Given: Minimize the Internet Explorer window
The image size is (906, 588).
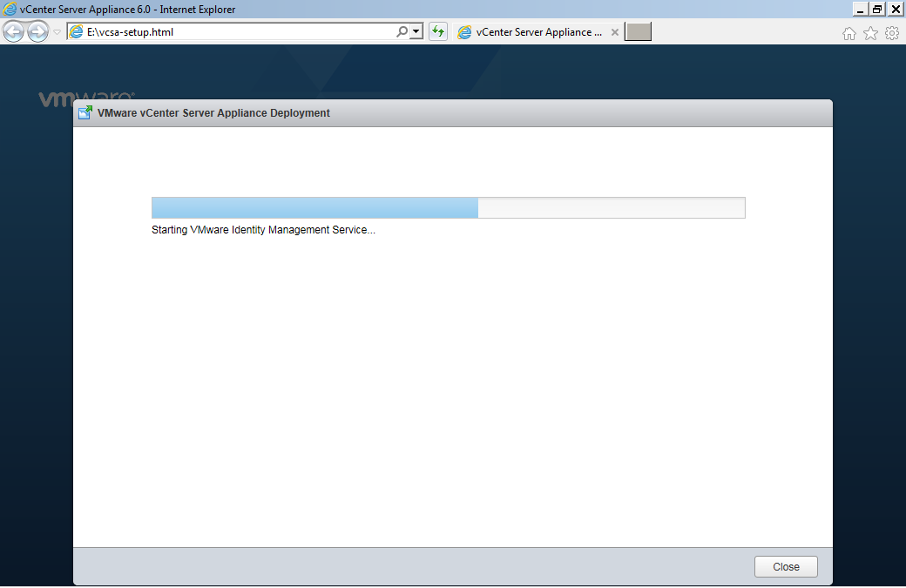Looking at the screenshot, I should (860, 9).
